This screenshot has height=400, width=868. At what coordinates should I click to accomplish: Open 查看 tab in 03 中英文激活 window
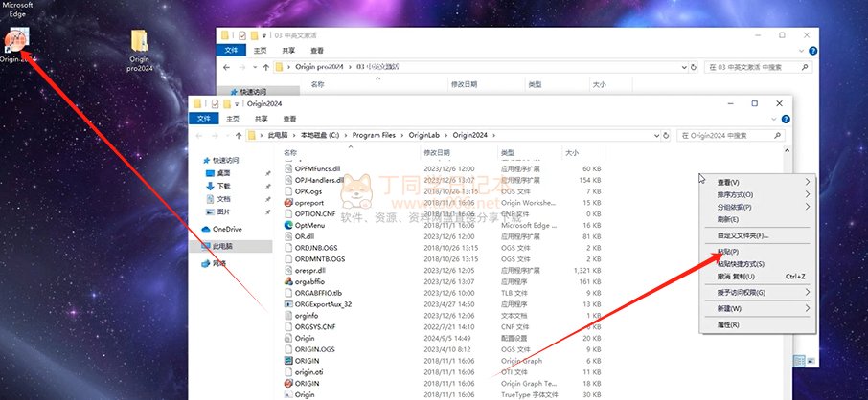click(x=317, y=51)
